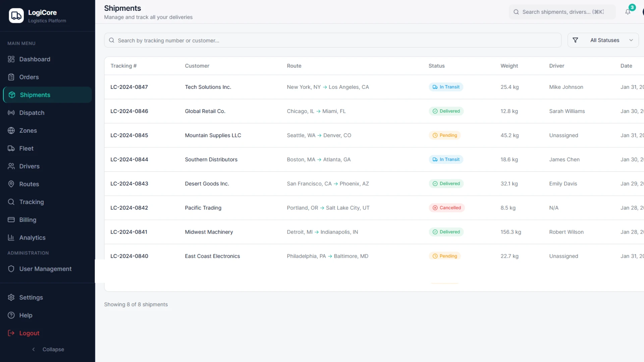Click the Weight column header
The width and height of the screenshot is (644, 362).
[x=509, y=66]
